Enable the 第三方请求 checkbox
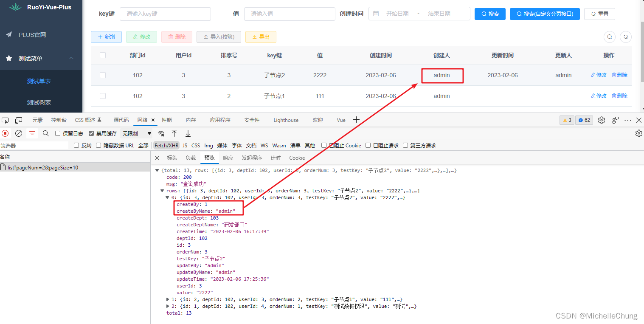Image resolution: width=644 pixels, height=324 pixels. click(405, 145)
